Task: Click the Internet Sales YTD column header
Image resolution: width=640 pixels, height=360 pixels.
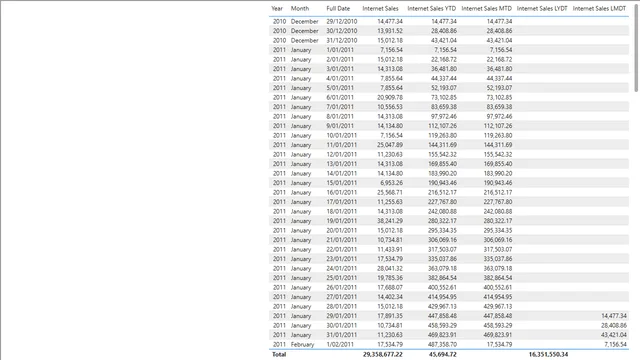Action: tap(431, 8)
